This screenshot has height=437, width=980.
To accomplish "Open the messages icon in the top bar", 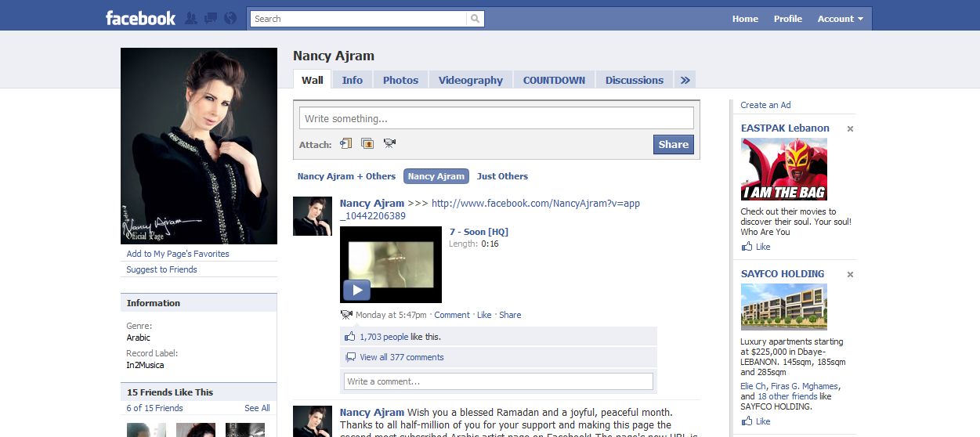I will pyautogui.click(x=211, y=18).
